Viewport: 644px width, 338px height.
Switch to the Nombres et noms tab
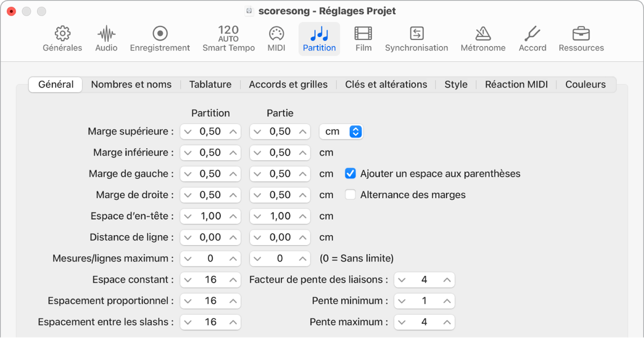(131, 84)
